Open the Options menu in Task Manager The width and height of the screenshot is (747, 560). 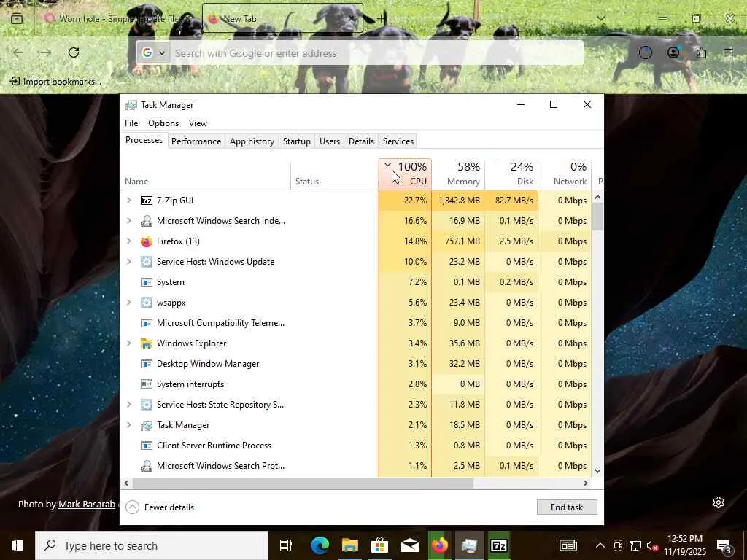(x=163, y=122)
